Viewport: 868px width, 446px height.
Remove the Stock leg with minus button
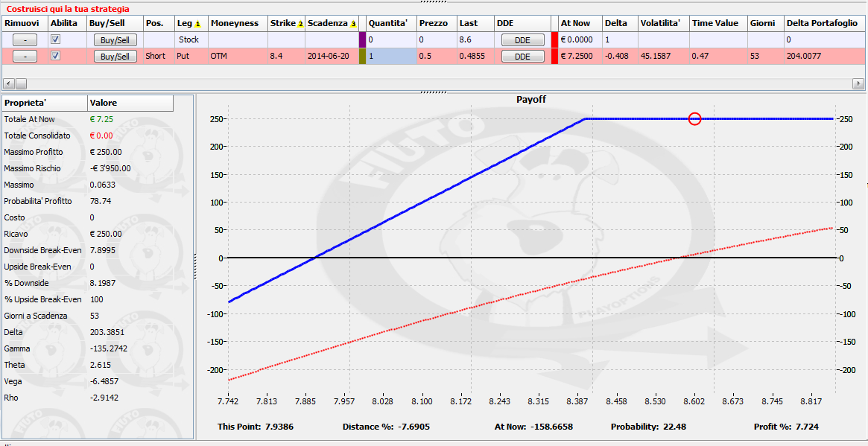point(23,40)
